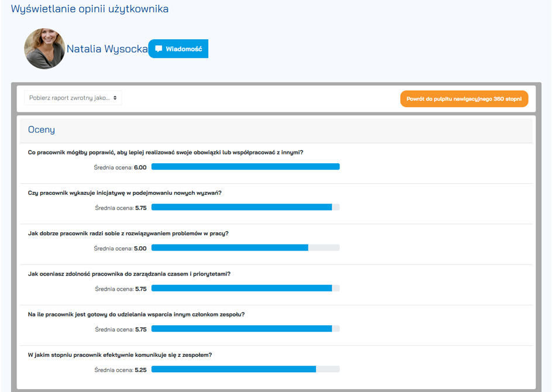Click the progress bar with 5.25 average rating
The image size is (553, 392).
coord(245,370)
